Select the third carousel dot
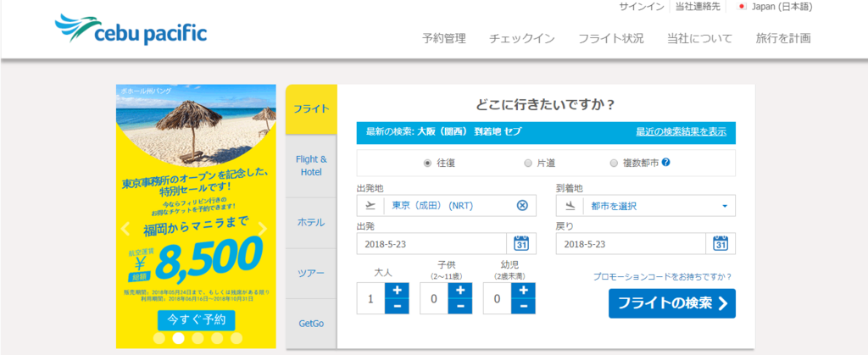868x355 pixels. [x=198, y=338]
